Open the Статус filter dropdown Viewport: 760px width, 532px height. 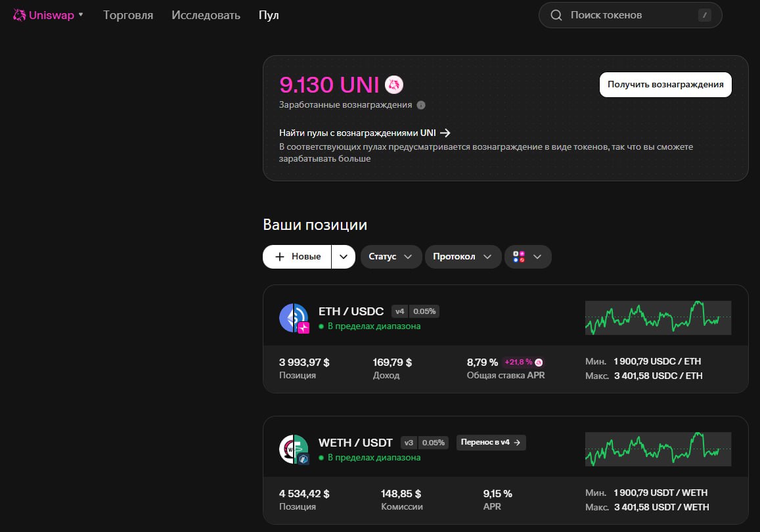click(391, 257)
